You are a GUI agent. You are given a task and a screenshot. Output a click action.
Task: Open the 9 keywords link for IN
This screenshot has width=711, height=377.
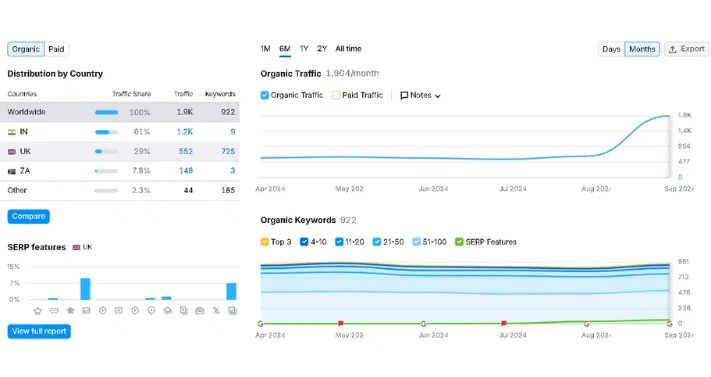[233, 132]
